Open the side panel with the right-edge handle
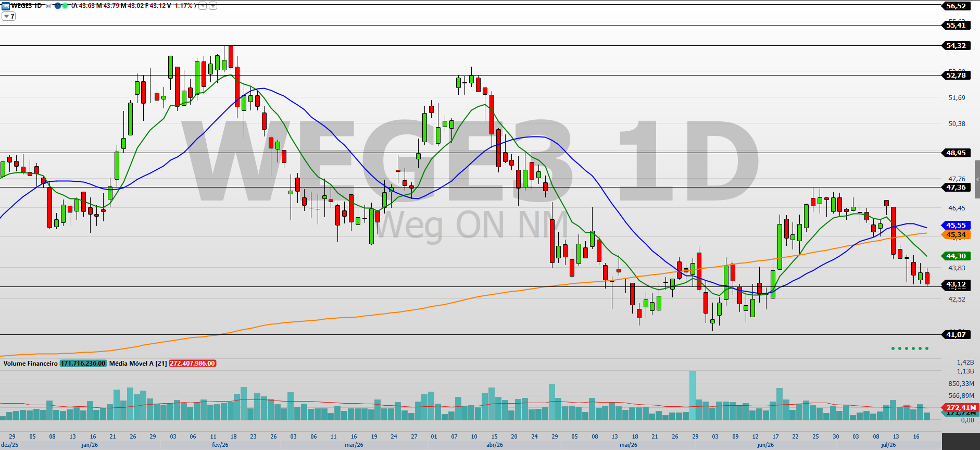This screenshot has height=450, width=980. pos(977,179)
